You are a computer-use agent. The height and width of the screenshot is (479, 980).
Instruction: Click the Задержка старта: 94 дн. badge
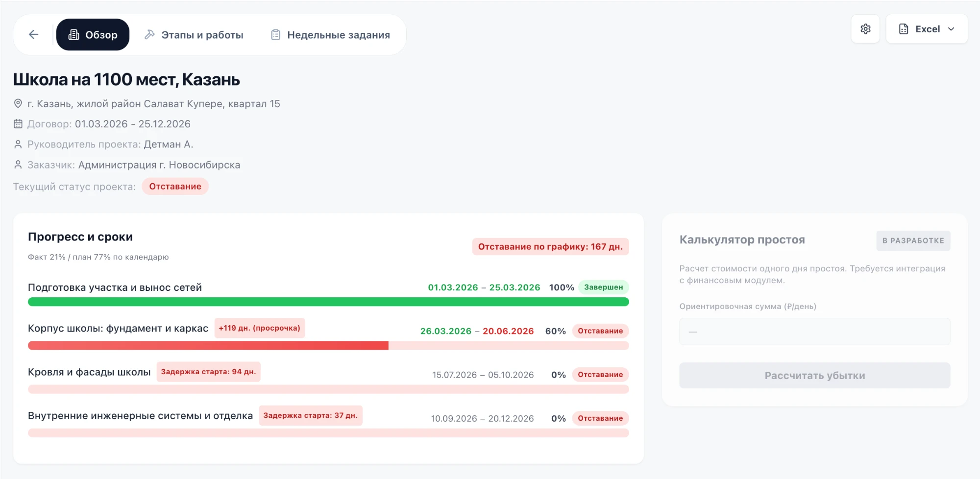[208, 372]
